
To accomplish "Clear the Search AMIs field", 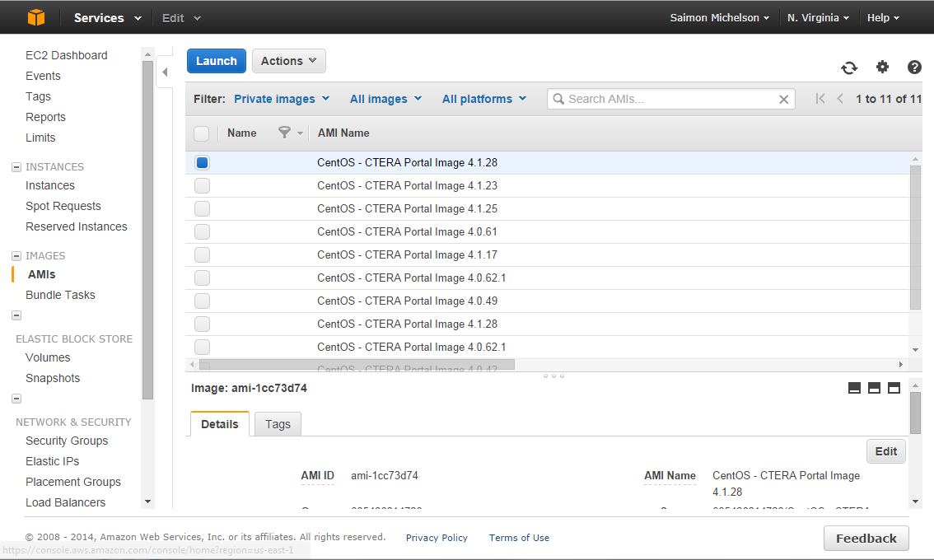I will 784,100.
